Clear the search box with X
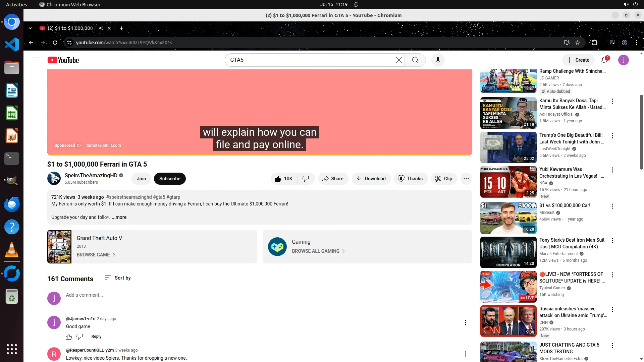The image size is (644, 362). (399, 60)
